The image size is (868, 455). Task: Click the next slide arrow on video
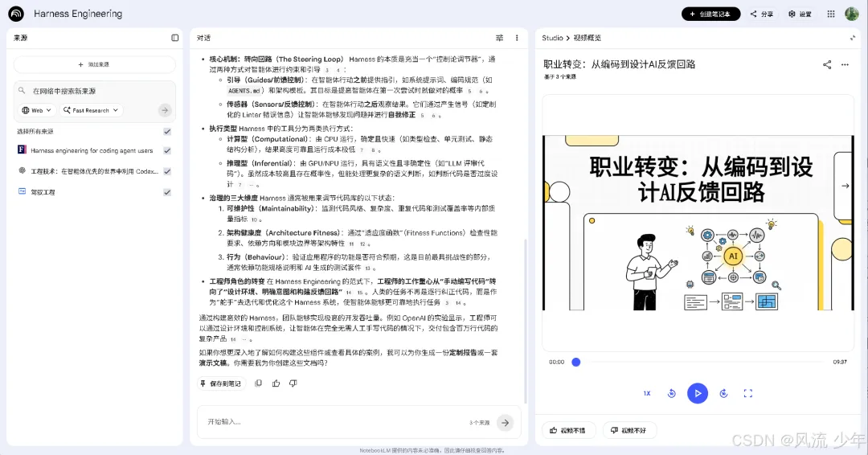click(x=845, y=186)
